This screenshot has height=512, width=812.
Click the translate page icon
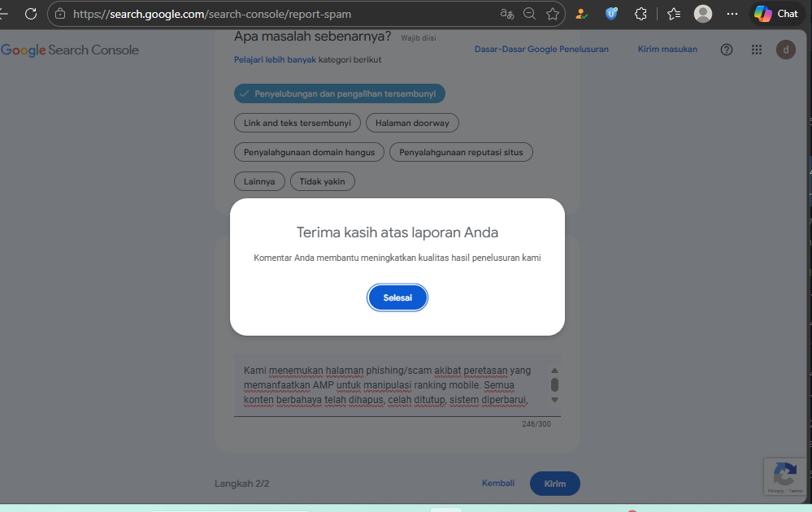(x=507, y=14)
